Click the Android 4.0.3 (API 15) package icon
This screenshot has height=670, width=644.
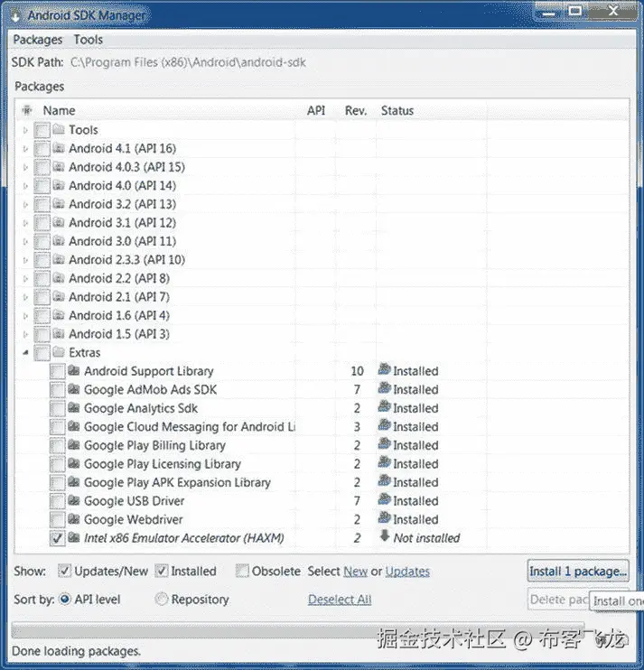59,167
